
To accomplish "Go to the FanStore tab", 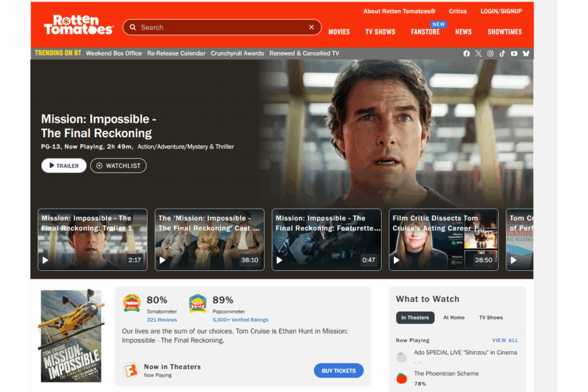I will coord(425,32).
